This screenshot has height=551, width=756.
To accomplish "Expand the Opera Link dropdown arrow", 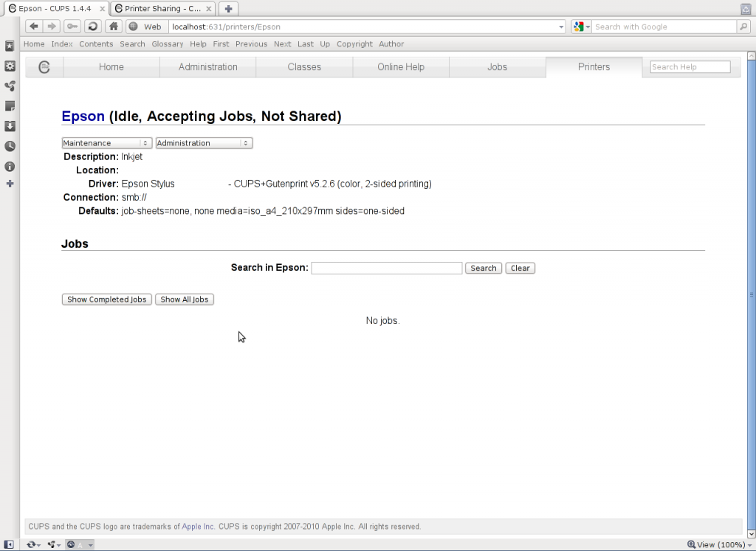I will [38, 545].
